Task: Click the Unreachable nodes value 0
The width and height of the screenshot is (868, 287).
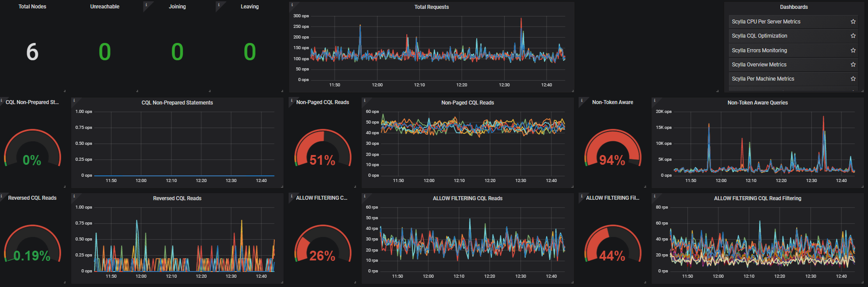Action: 105,52
